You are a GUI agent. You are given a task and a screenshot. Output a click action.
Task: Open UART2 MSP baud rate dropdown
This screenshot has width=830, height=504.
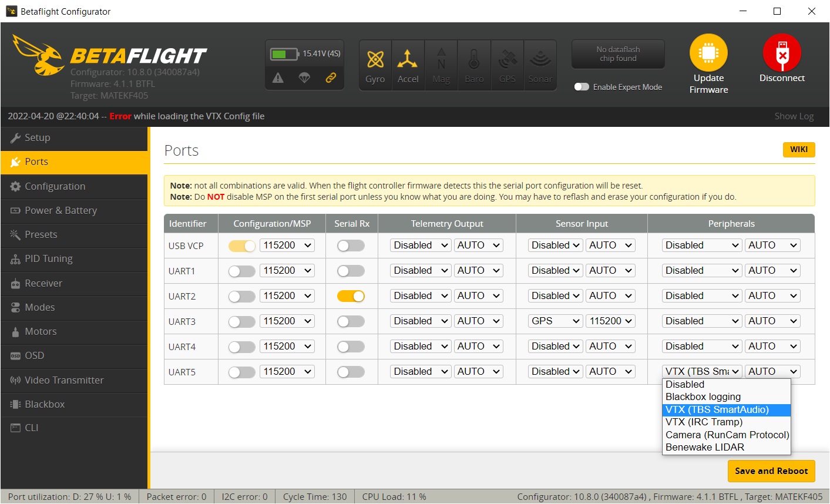287,296
